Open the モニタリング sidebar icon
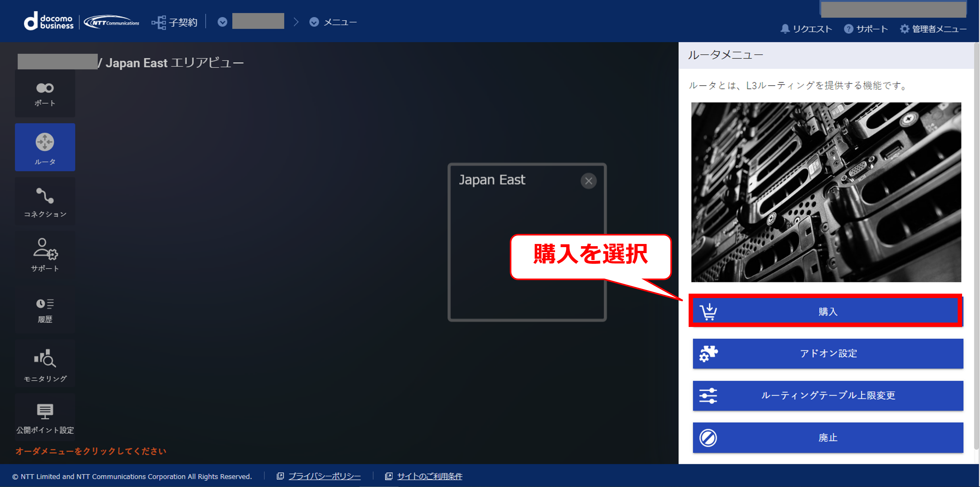 coord(45,363)
